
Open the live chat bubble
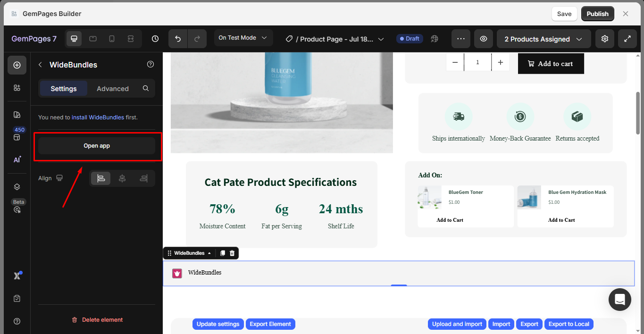click(x=619, y=300)
